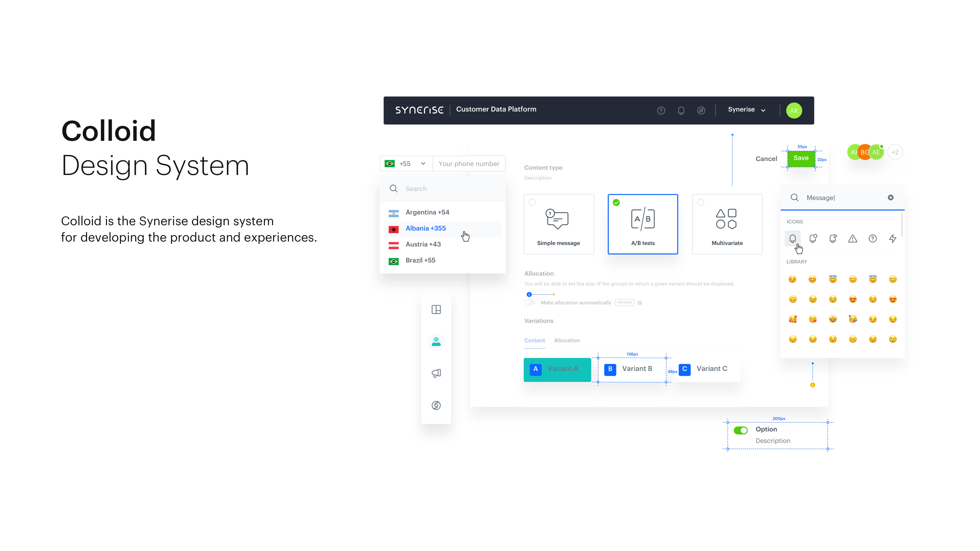Focus the Message search input
Viewport: 980px width, 551px height.
843,197
